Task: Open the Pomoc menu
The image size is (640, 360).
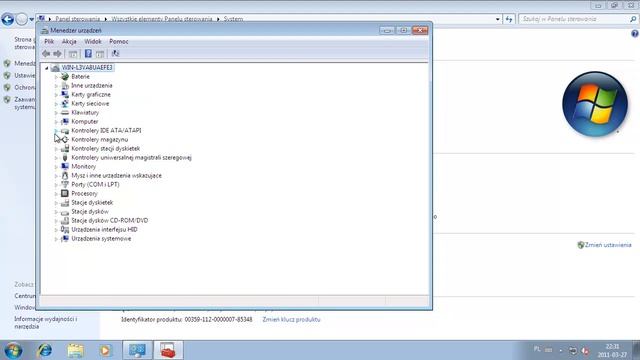Action: [x=119, y=41]
